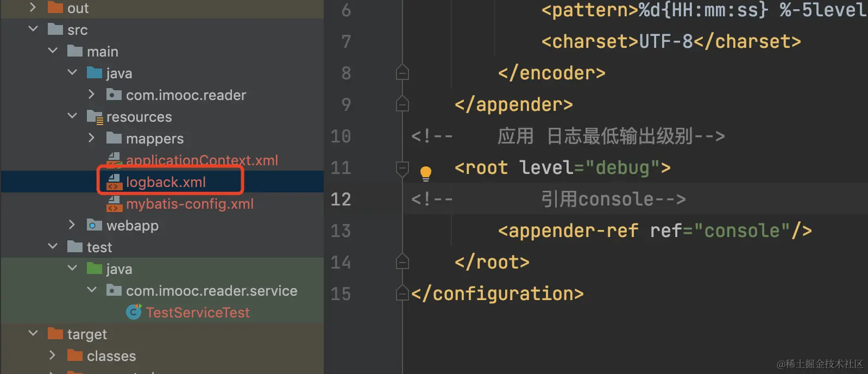Click the com.imooc.reader.service package icon

pos(114,290)
